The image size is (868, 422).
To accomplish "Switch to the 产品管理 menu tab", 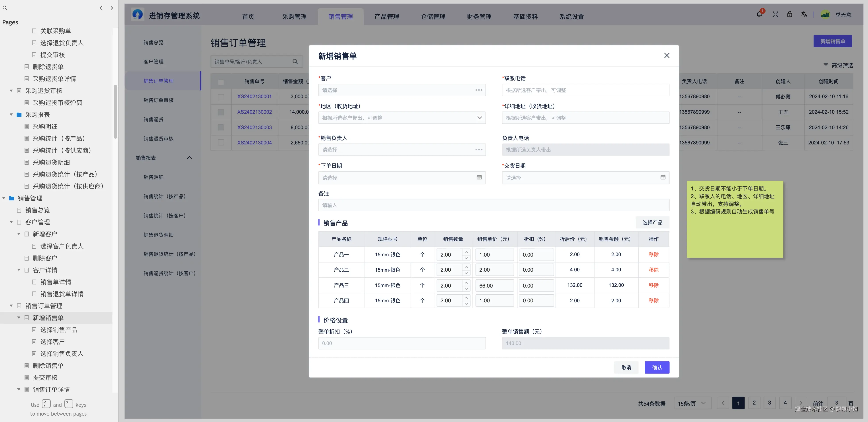I will tap(386, 16).
